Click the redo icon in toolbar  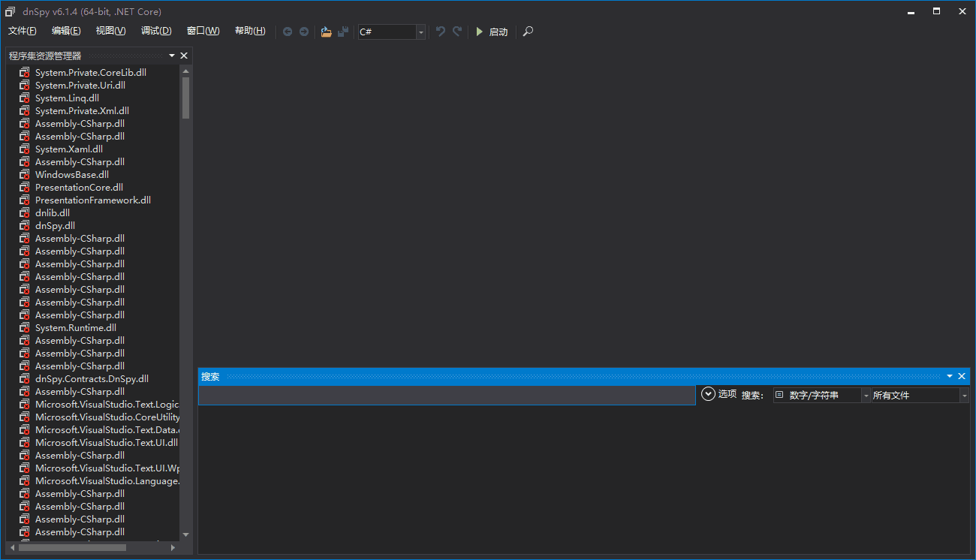click(457, 32)
